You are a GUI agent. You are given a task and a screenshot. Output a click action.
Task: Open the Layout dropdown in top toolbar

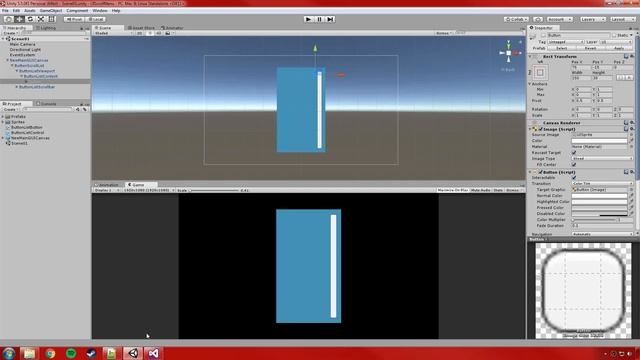[622, 19]
